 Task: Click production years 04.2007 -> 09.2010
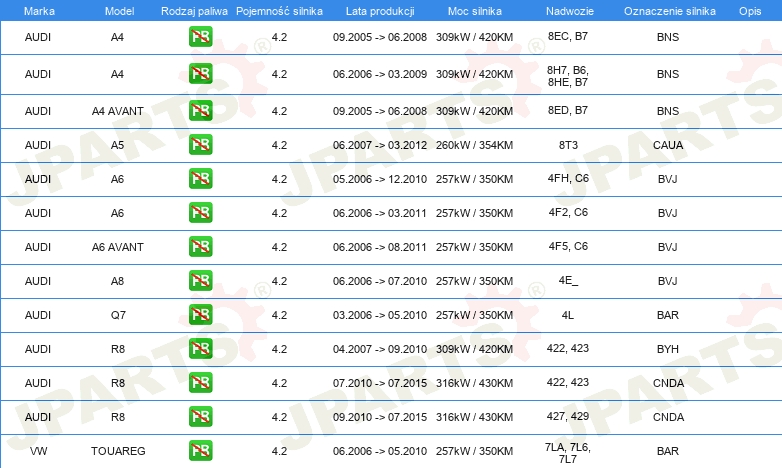(x=380, y=349)
